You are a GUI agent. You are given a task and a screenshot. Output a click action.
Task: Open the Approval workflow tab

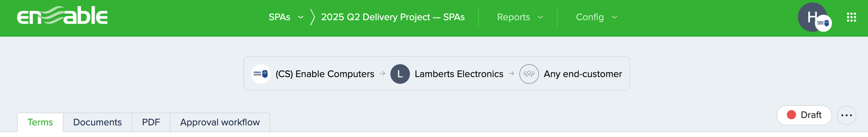point(220,122)
